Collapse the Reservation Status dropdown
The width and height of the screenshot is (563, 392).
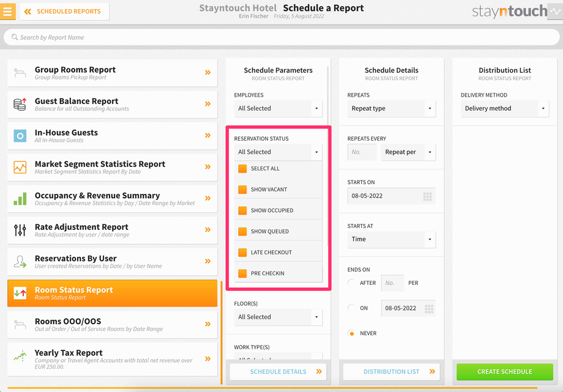click(x=278, y=152)
